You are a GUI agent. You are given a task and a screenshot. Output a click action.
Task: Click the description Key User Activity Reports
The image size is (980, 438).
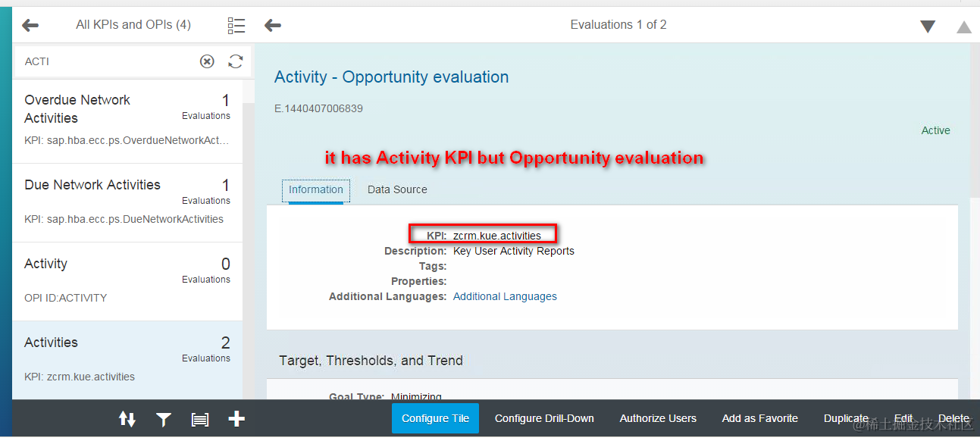click(x=514, y=251)
